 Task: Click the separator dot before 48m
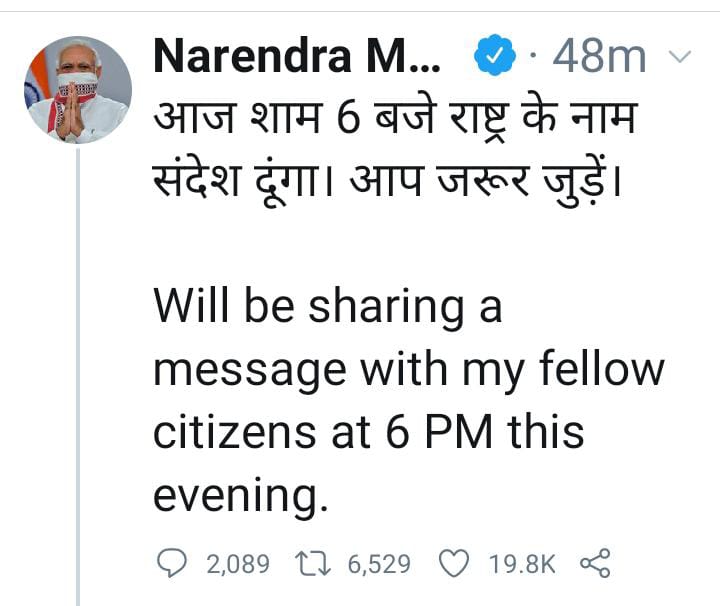point(531,57)
